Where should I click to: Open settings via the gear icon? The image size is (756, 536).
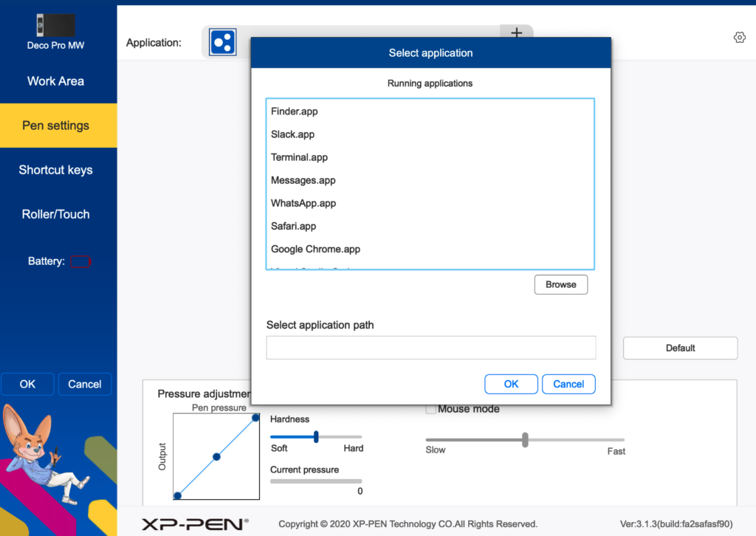coord(739,38)
